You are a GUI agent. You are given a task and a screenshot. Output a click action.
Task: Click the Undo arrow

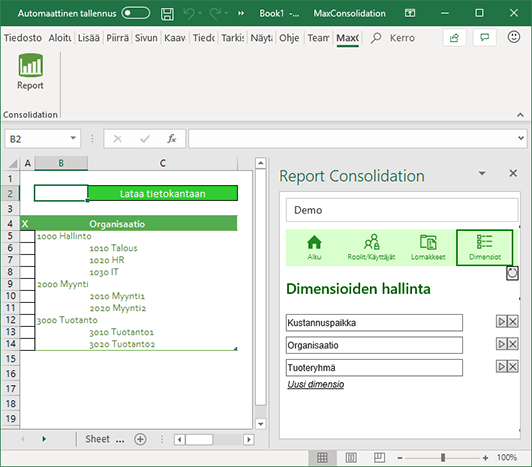189,14
